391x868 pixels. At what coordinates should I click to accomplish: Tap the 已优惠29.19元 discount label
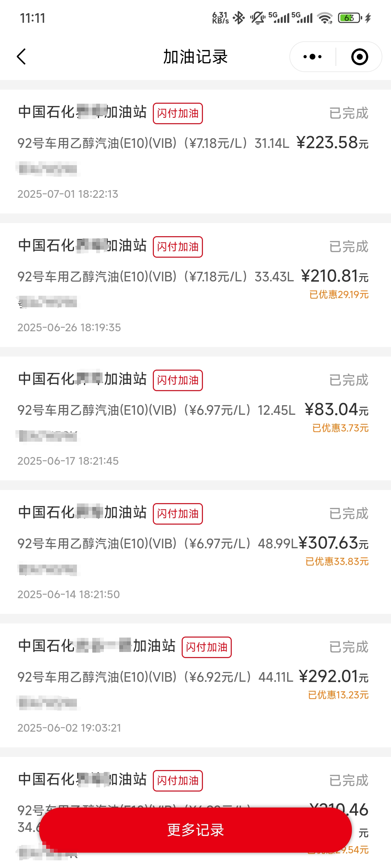point(339,294)
